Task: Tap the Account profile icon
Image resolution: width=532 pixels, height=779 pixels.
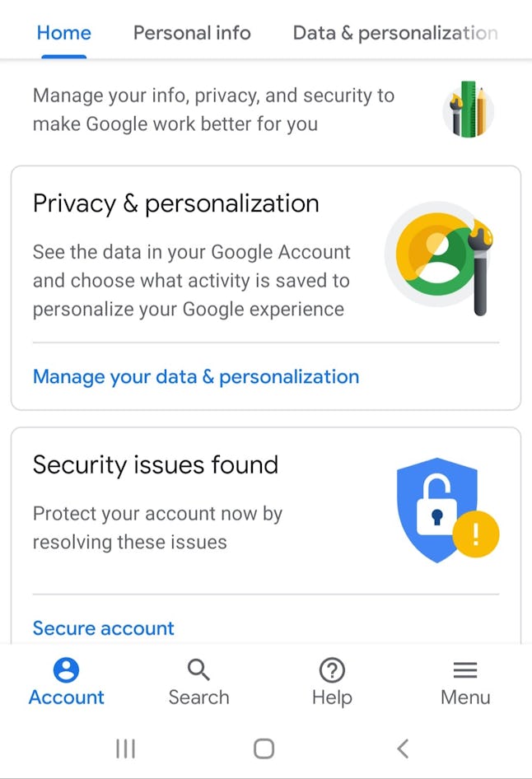Action: coord(66,670)
